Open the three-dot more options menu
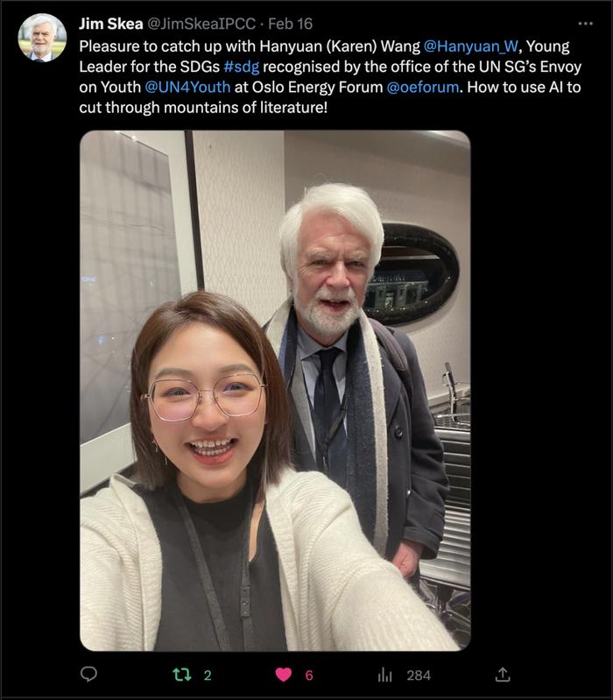 [x=585, y=24]
